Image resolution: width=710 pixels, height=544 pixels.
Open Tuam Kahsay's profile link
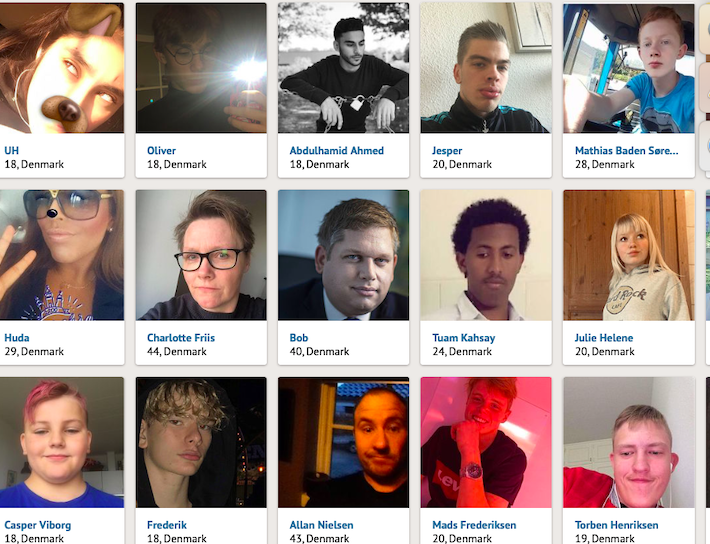(464, 338)
